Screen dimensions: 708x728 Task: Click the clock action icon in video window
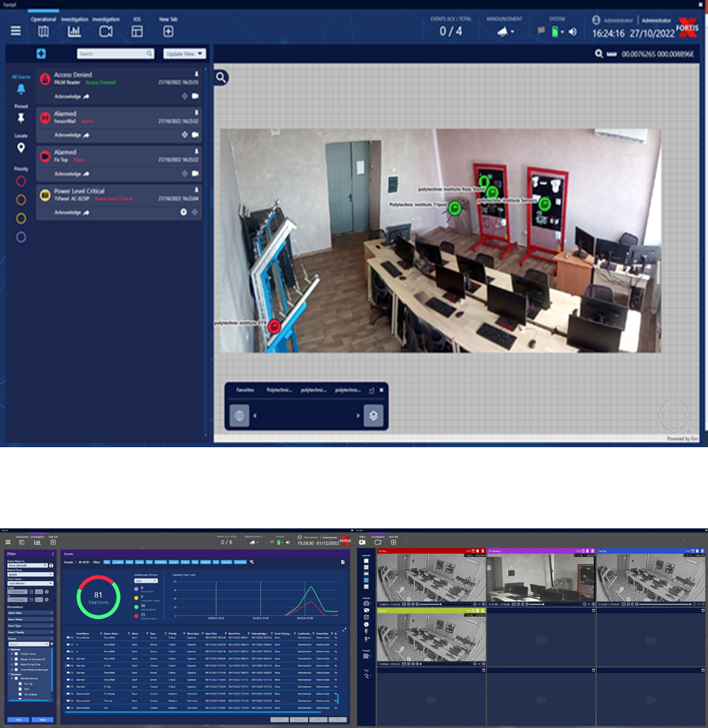point(366,625)
